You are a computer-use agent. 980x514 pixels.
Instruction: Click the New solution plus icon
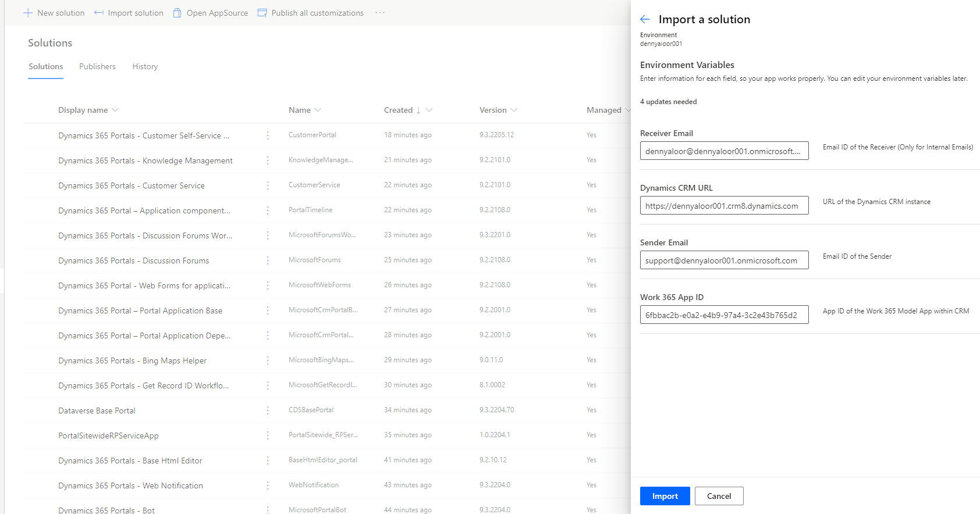[x=27, y=13]
